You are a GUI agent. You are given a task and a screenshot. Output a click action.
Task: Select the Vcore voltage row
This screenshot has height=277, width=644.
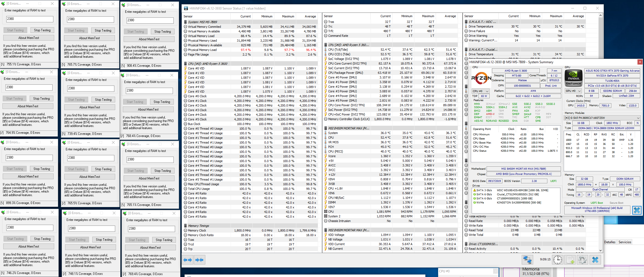(x=390, y=156)
